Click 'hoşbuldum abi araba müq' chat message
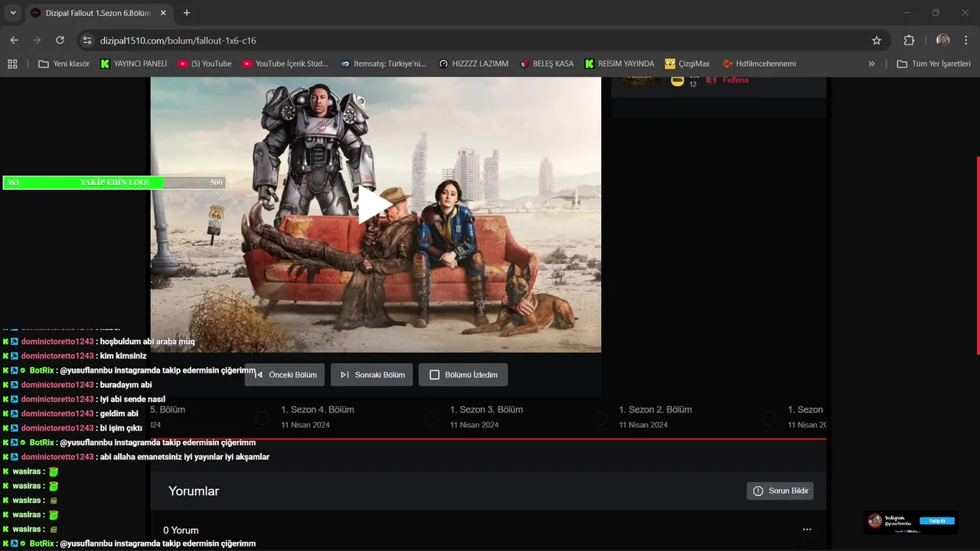The image size is (980, 551). (x=148, y=341)
